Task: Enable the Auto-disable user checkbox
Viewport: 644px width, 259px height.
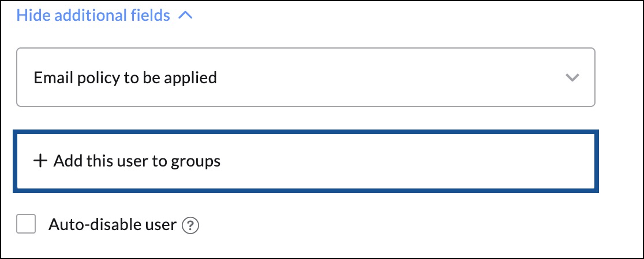Action: [x=26, y=224]
